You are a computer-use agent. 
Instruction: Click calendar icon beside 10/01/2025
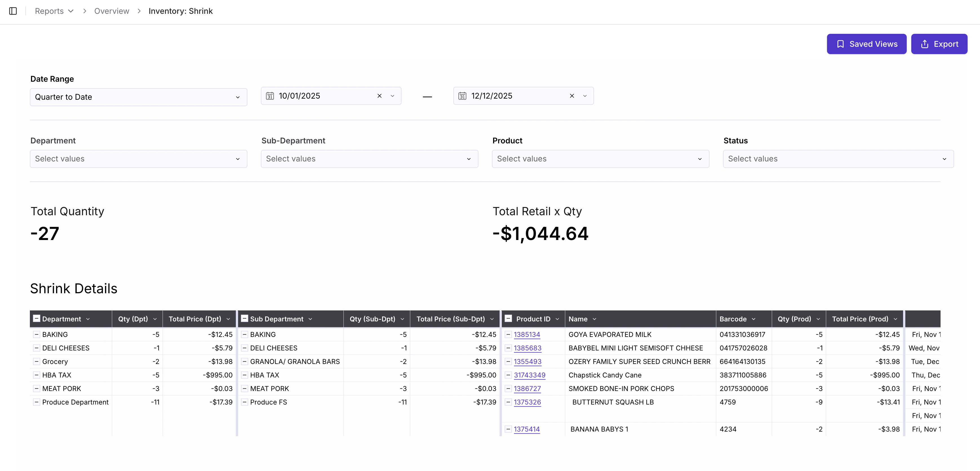tap(270, 96)
